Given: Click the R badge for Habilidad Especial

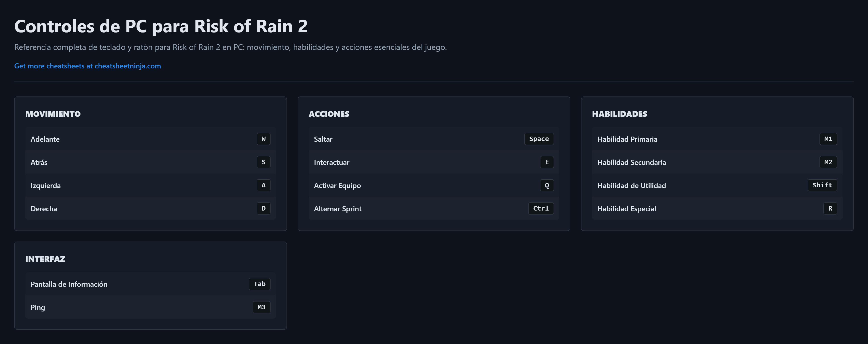Looking at the screenshot, I should [830, 209].
